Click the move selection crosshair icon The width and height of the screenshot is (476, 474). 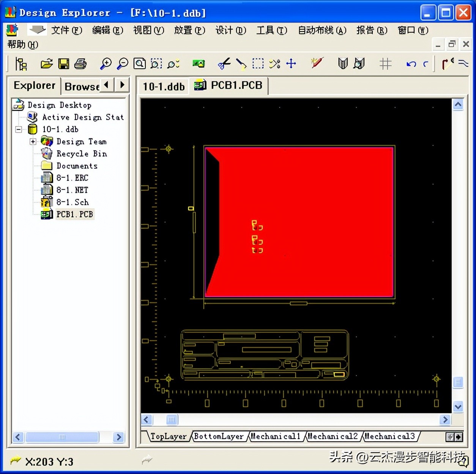pyautogui.click(x=291, y=63)
